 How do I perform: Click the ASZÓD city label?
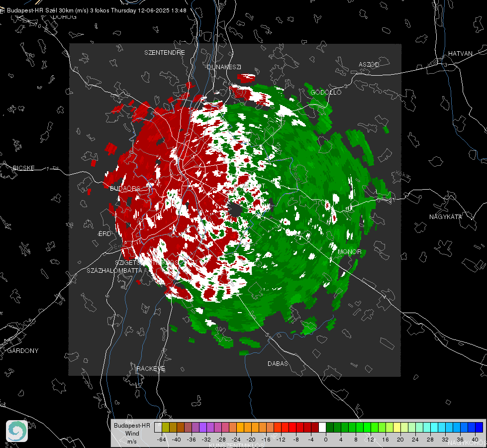tap(369, 64)
